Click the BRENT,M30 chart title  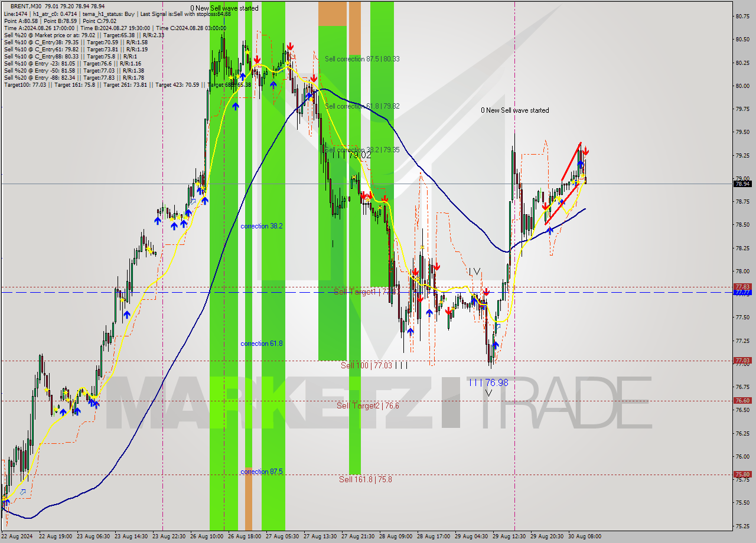pyautogui.click(x=58, y=6)
